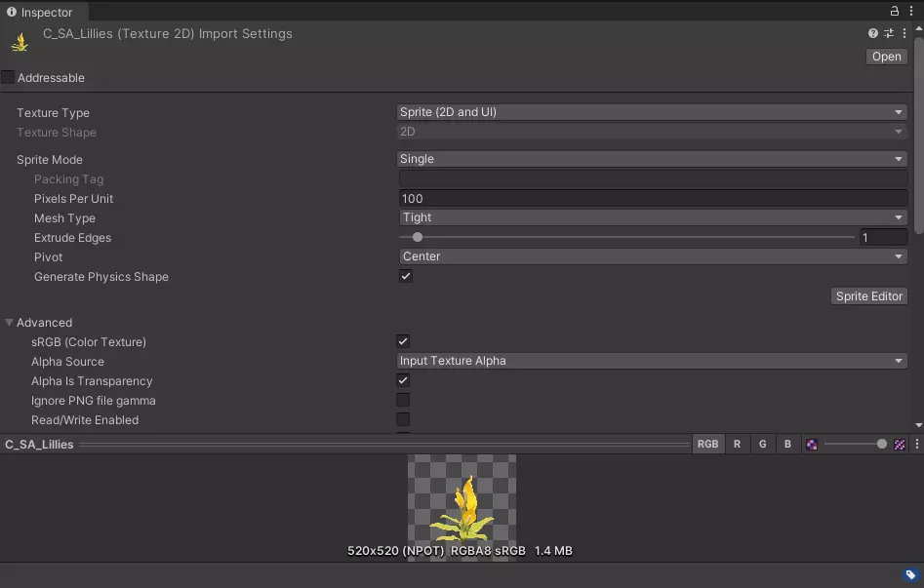Show only the B channel
The width and height of the screenshot is (924, 588).
(787, 445)
